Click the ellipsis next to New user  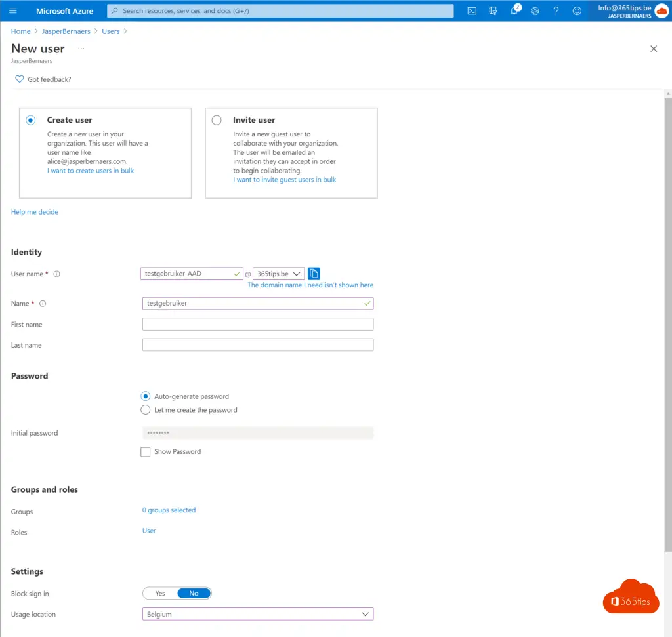[81, 49]
